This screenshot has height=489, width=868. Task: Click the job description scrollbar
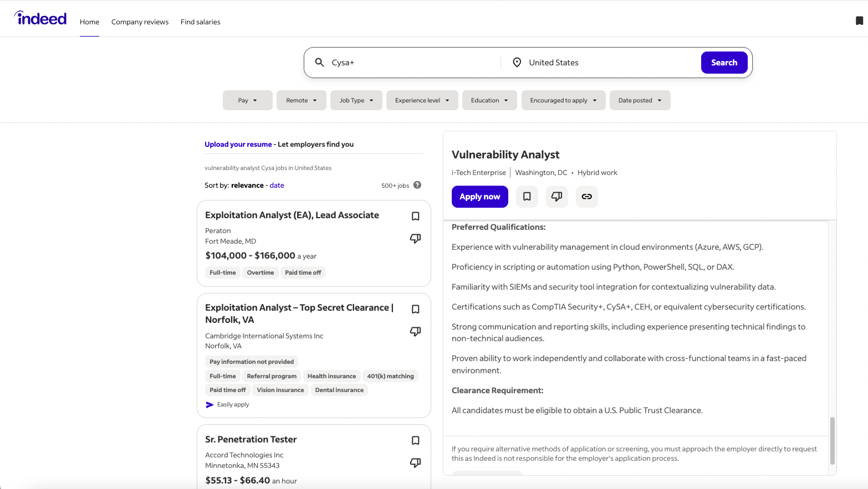tap(832, 440)
